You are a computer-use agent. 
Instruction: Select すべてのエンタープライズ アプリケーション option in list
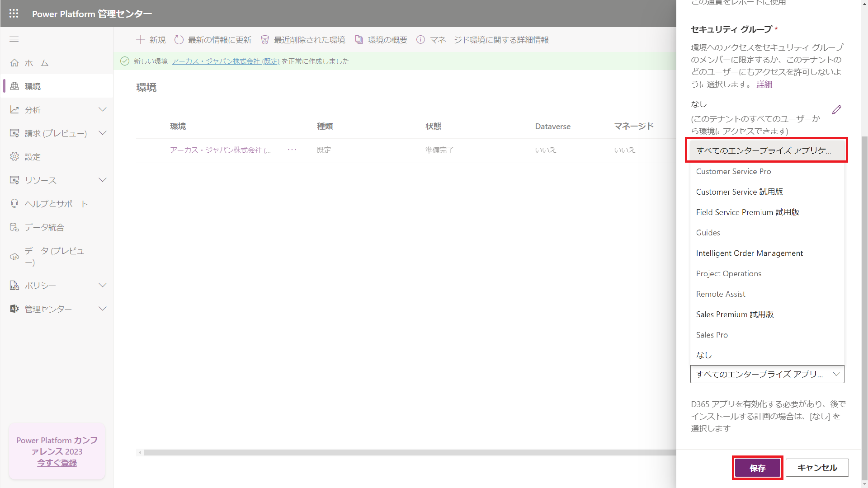pyautogui.click(x=767, y=150)
